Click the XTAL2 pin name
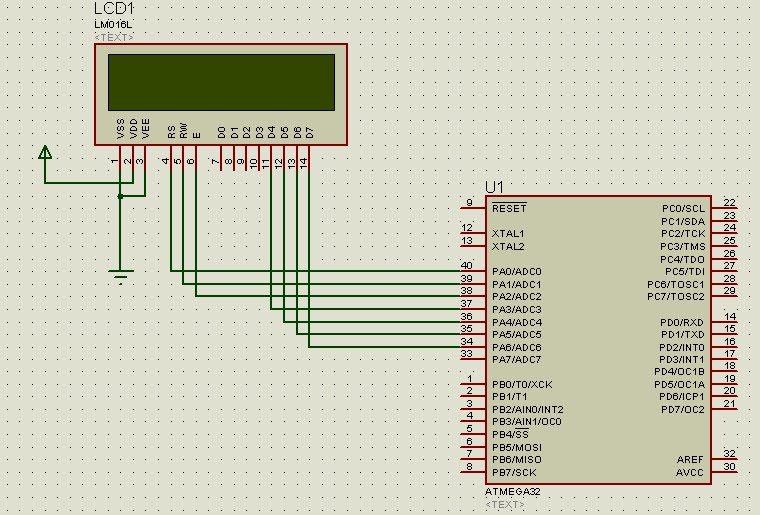This screenshot has width=760, height=515. pos(508,246)
